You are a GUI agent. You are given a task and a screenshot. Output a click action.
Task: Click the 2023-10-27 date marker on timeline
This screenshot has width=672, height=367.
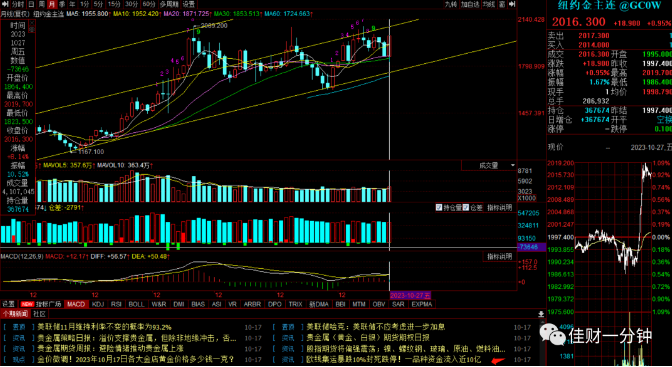pyautogui.click(x=410, y=295)
